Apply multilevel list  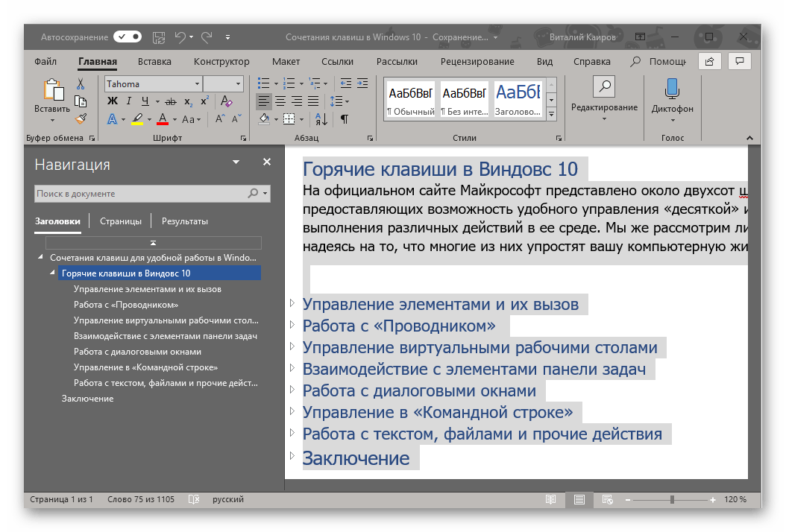[314, 83]
